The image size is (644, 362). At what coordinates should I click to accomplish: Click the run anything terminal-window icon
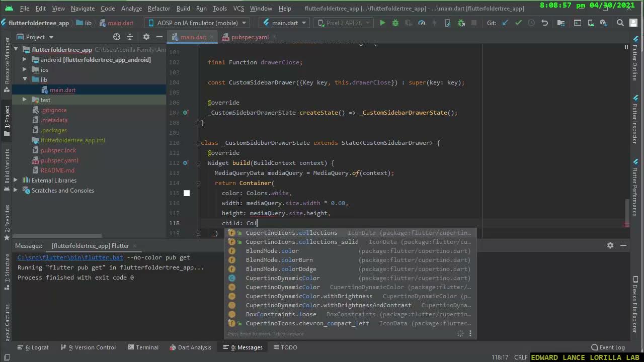coord(578,23)
